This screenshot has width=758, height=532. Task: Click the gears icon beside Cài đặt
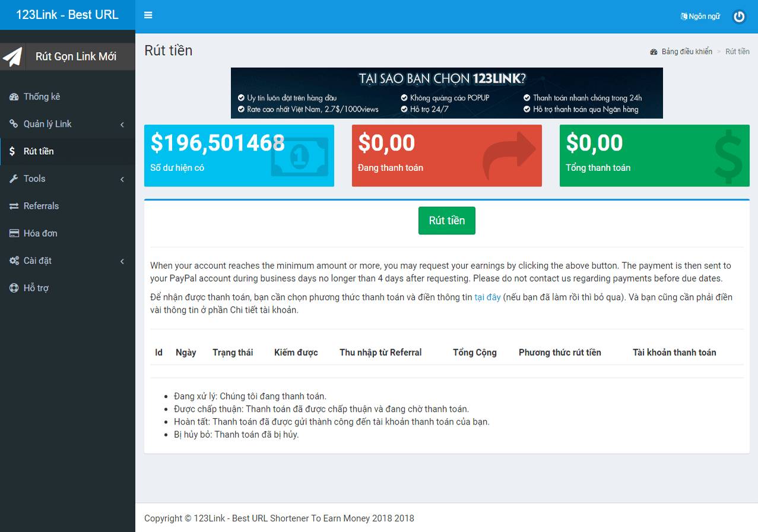click(x=14, y=260)
